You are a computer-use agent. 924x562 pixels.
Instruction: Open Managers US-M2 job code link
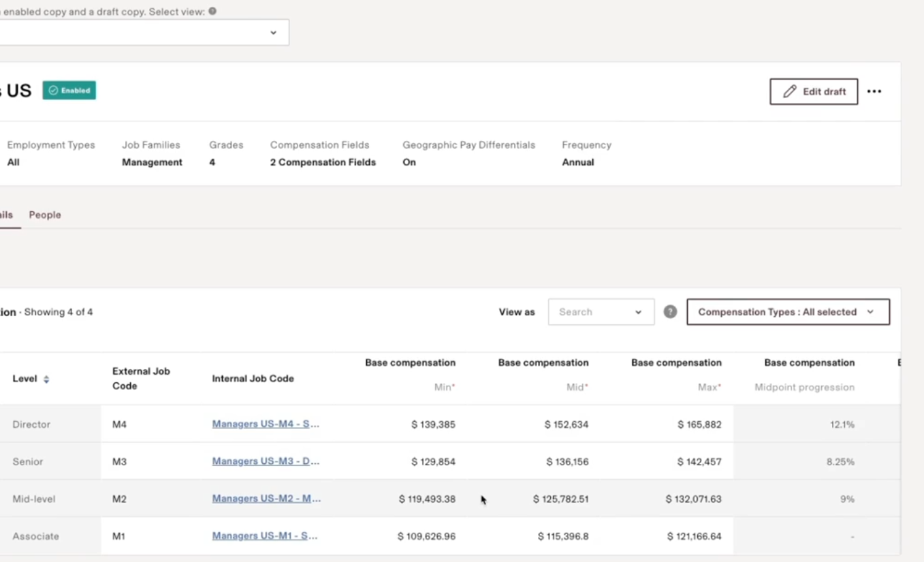(x=266, y=499)
